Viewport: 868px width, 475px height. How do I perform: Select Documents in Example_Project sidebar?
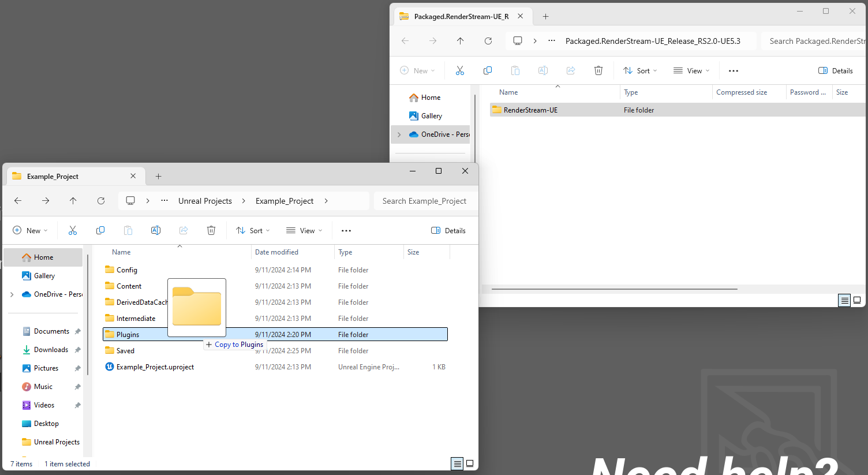click(x=51, y=331)
